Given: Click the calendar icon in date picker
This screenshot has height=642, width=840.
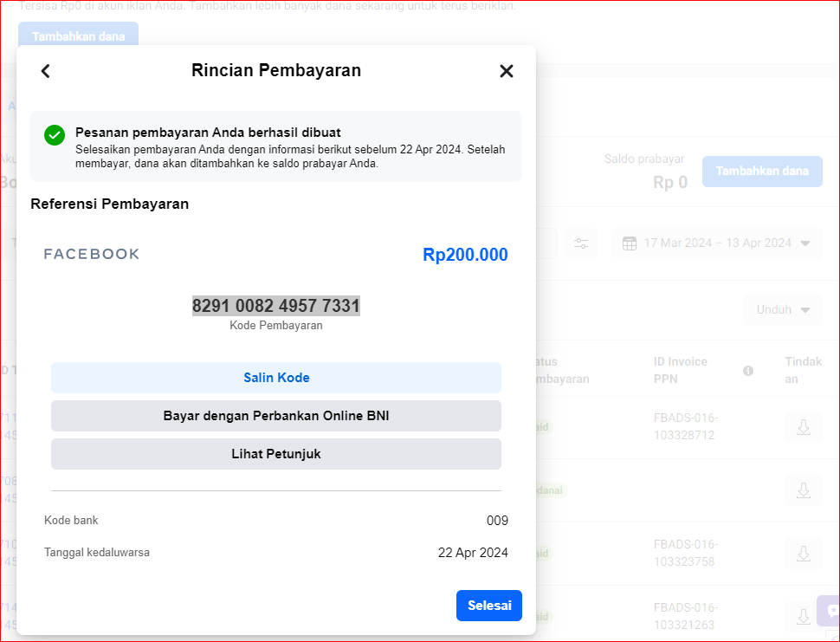Looking at the screenshot, I should click(630, 243).
